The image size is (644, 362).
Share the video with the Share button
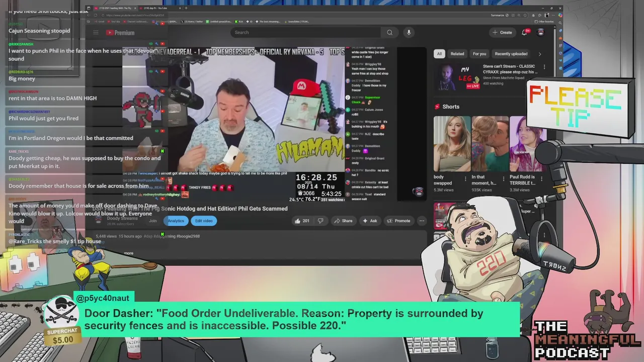[343, 221]
